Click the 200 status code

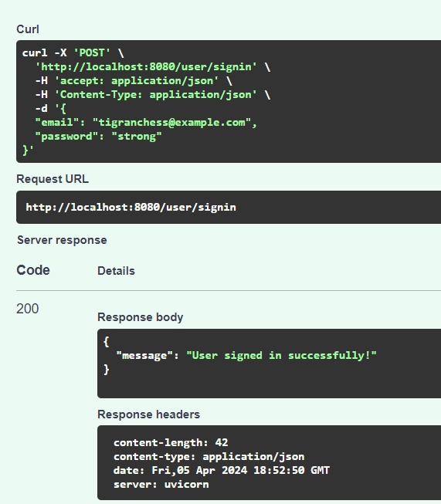[x=28, y=309]
